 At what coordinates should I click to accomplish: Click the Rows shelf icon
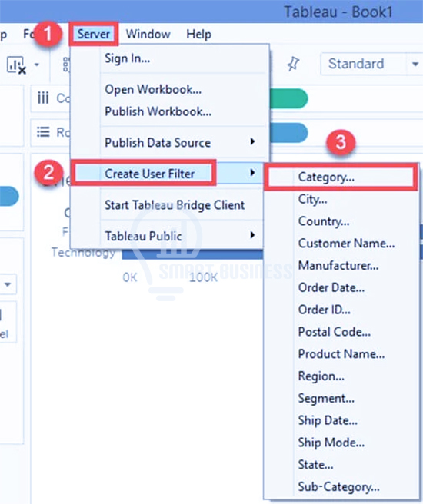coord(43,132)
